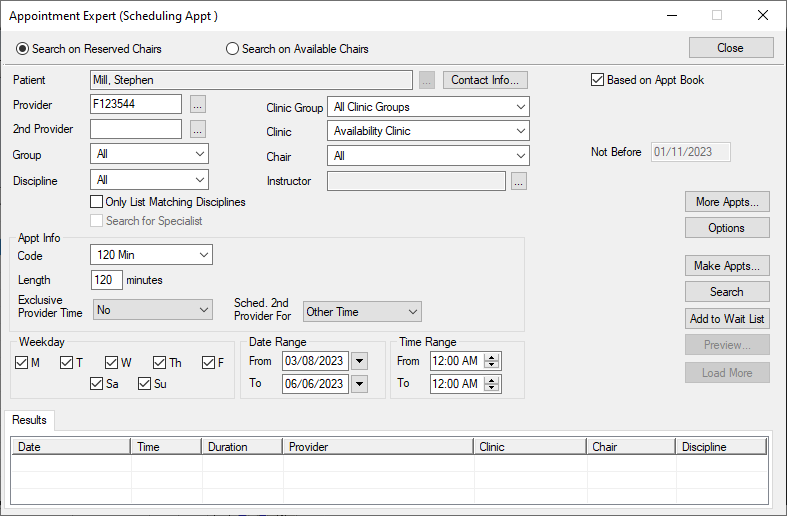Minimize the Appointment Expert window
The height and width of the screenshot is (516, 787).
click(672, 16)
